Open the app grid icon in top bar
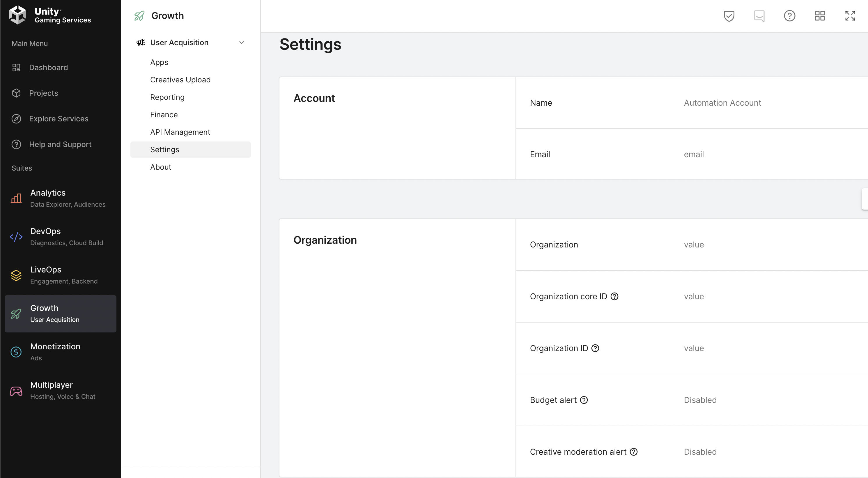 click(820, 16)
